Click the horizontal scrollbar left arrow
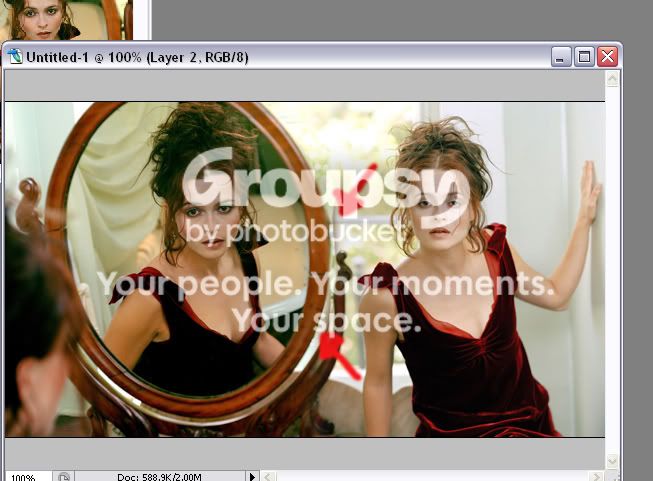The height and width of the screenshot is (481, 653). point(269,476)
